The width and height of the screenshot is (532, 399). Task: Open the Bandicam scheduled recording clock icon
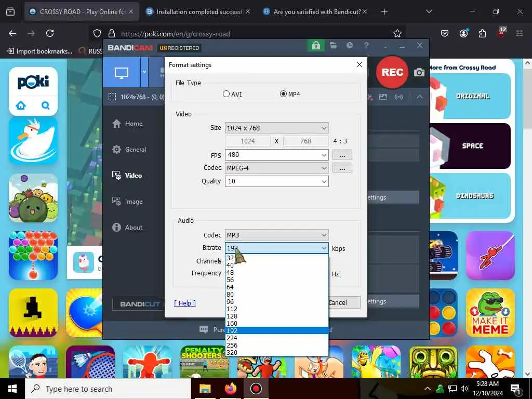[x=350, y=46]
